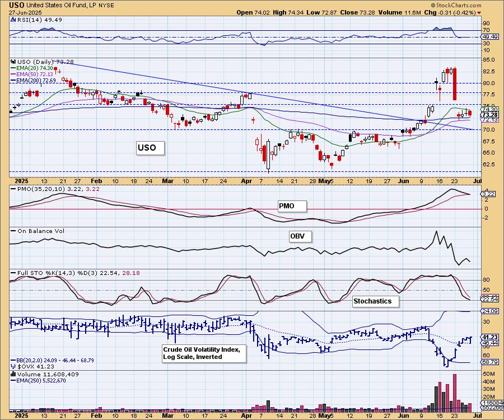
Task: Click the Low 72.87 value
Action: 322,12
